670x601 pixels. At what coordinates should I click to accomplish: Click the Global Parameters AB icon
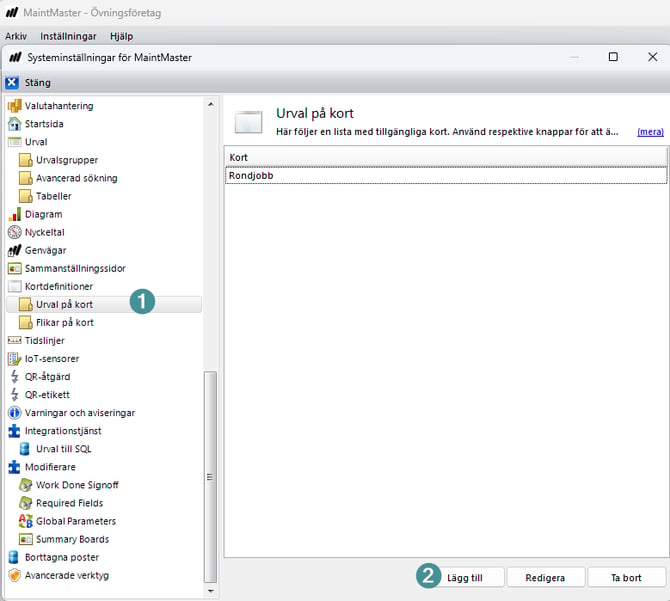26,521
